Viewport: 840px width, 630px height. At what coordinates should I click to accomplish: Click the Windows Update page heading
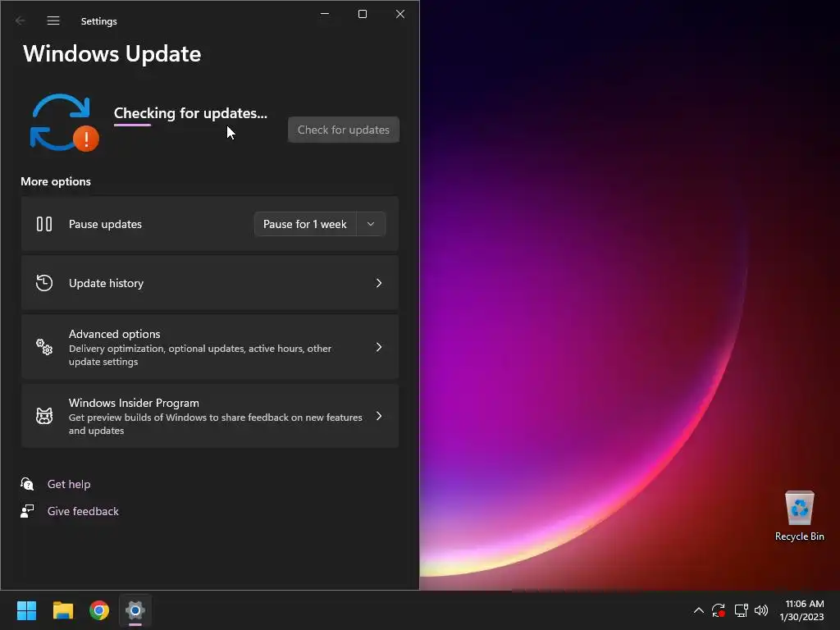click(x=112, y=53)
